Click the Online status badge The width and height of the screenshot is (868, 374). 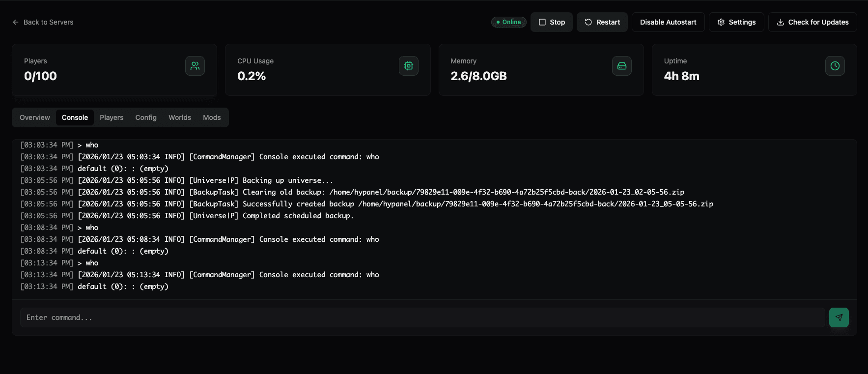click(x=509, y=22)
